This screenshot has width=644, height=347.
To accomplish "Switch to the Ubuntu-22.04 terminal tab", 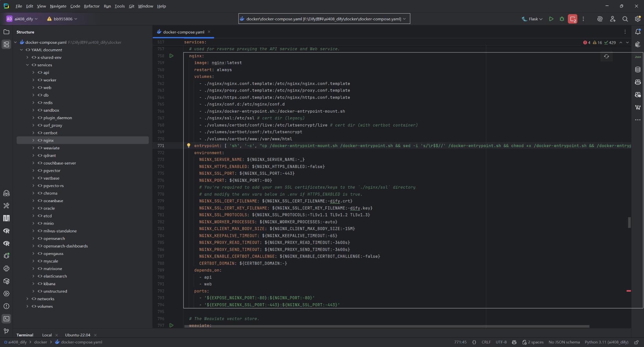I will pyautogui.click(x=78, y=335).
